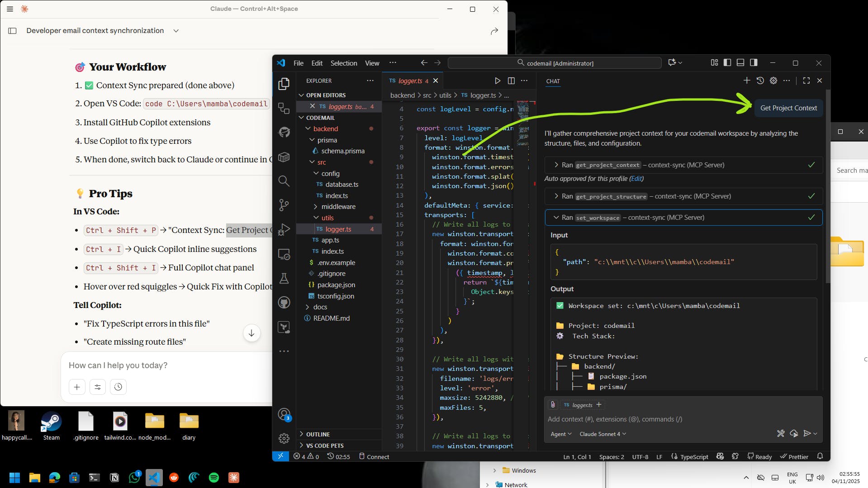Attach context with the paperclip icon
The width and height of the screenshot is (868, 488).
[553, 405]
